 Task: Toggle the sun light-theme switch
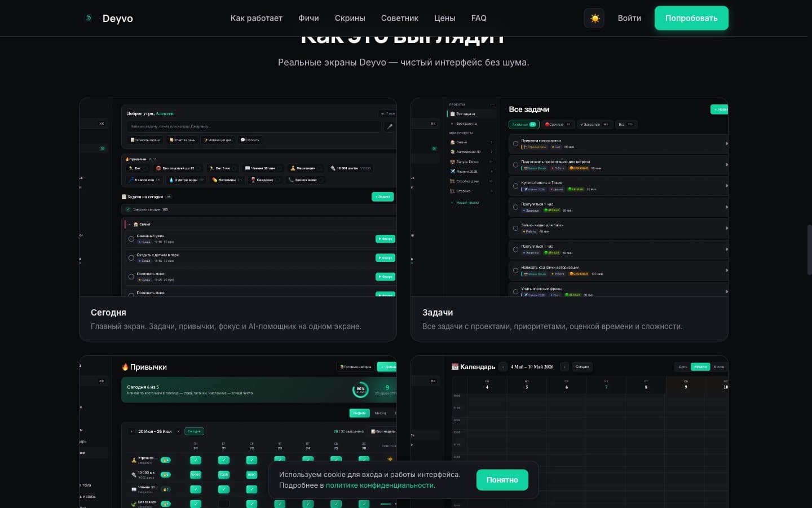[x=594, y=18]
